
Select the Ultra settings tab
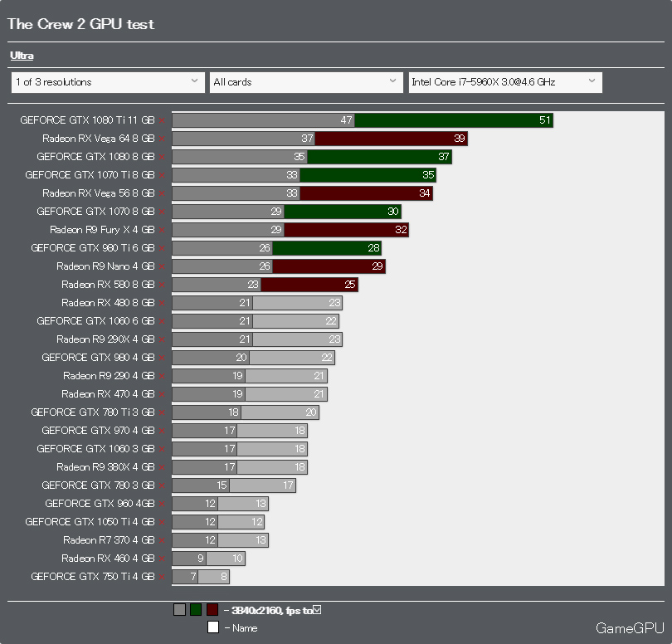click(x=22, y=56)
